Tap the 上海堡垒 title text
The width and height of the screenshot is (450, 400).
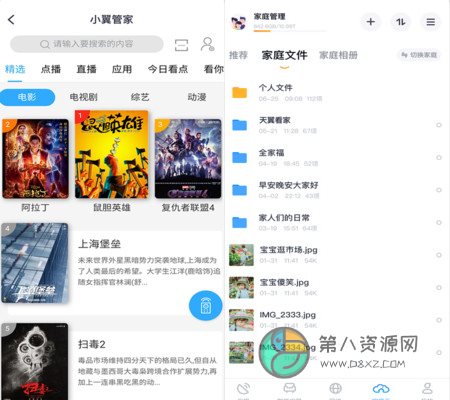[x=99, y=244]
